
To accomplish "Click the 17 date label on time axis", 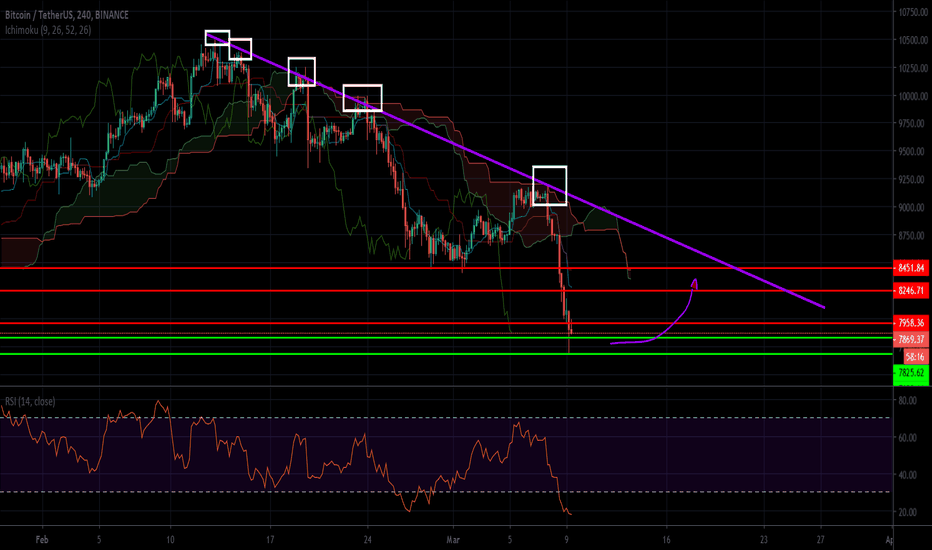I will click(270, 540).
